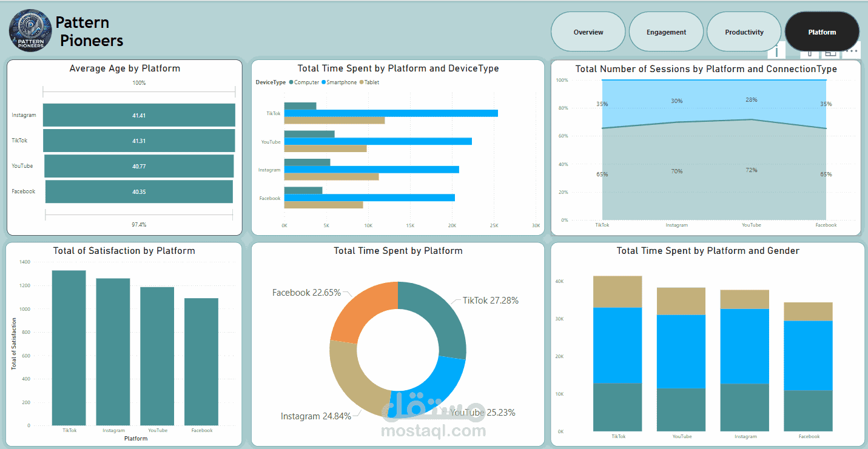Click the teal bottom segment of Instagram Gender column
868x449 pixels.
pos(745,408)
